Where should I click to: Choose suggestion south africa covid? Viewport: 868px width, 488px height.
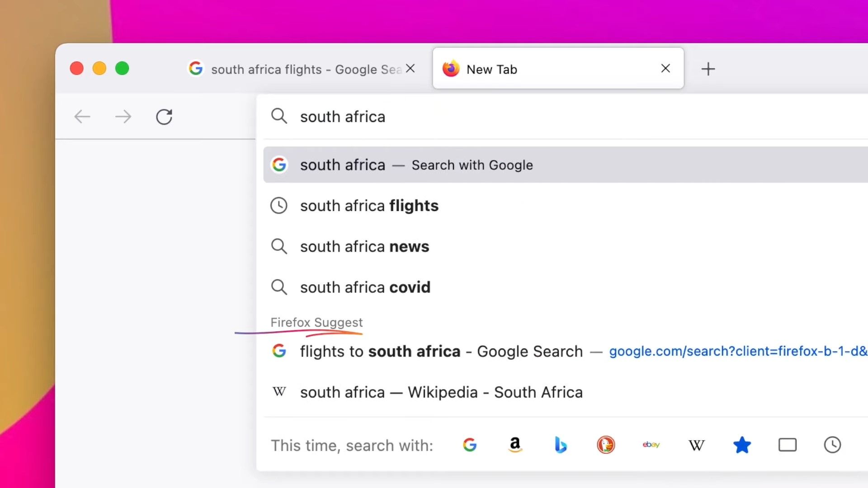[566, 287]
